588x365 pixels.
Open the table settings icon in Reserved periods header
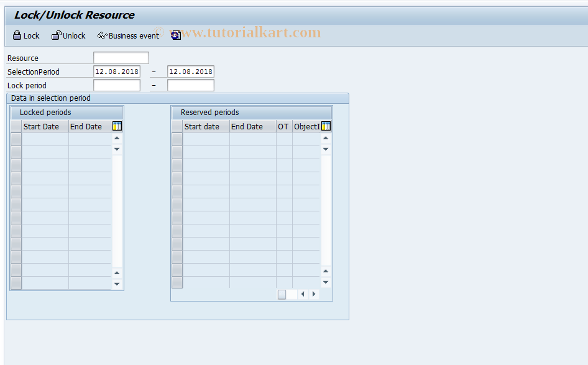coord(326,126)
